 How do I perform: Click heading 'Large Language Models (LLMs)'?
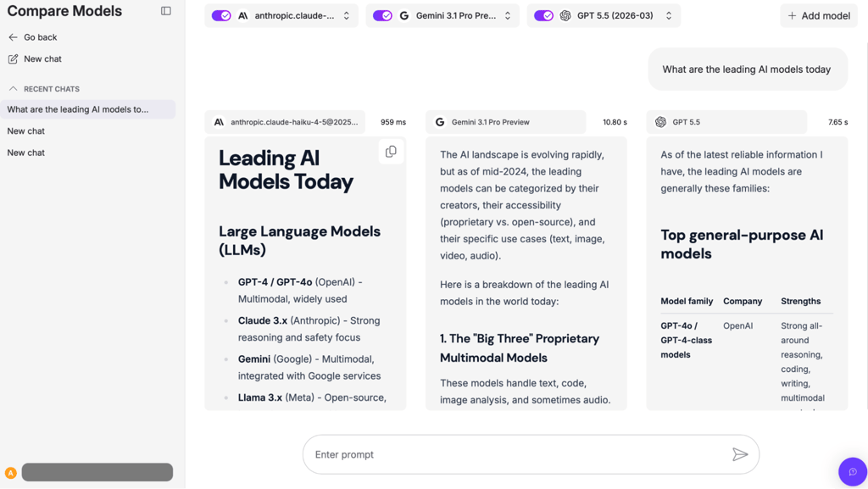click(299, 240)
